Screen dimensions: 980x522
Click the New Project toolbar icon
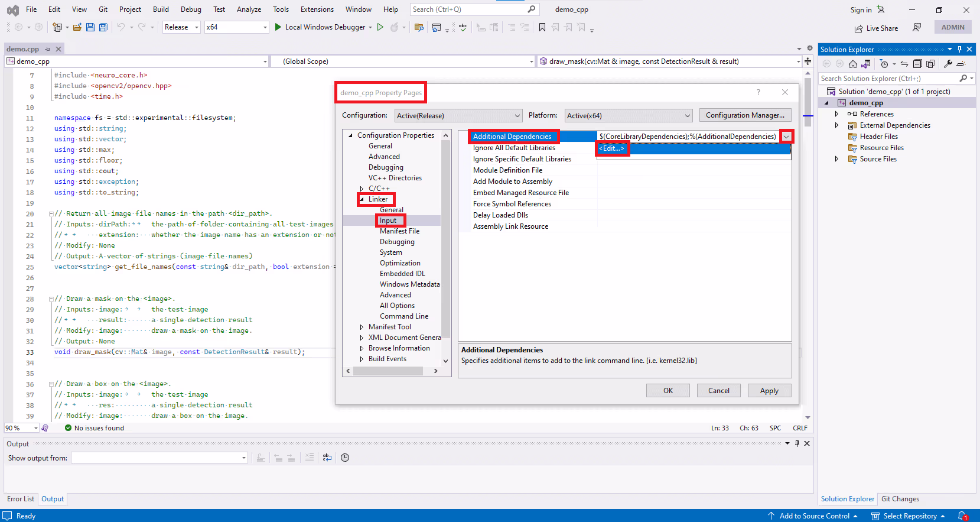point(57,27)
